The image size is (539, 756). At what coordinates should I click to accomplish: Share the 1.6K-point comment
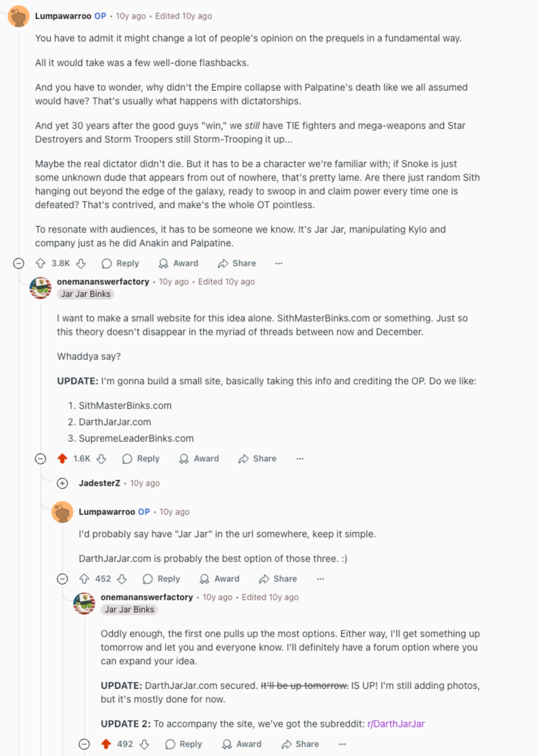(x=257, y=459)
